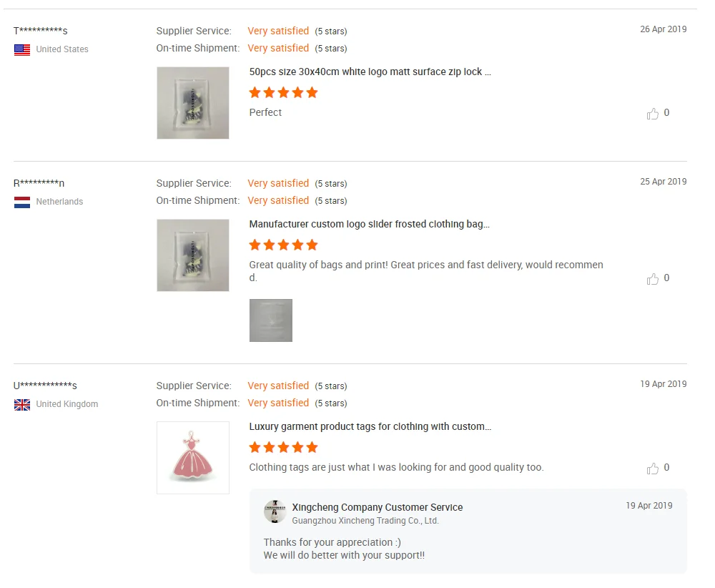Screen dimensions: 715x588
Task: Open "50pcs size 30x40cm white logo" product link
Action: point(370,72)
